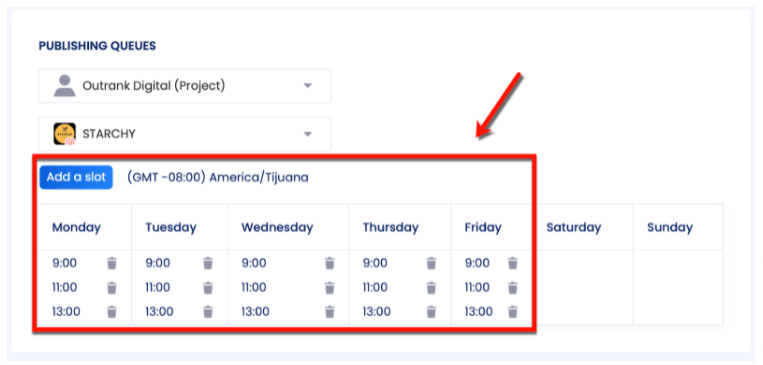Viewport: 763px width, 365px height.
Task: Open the Outrank Digital (Project) dropdown
Action: (x=185, y=86)
